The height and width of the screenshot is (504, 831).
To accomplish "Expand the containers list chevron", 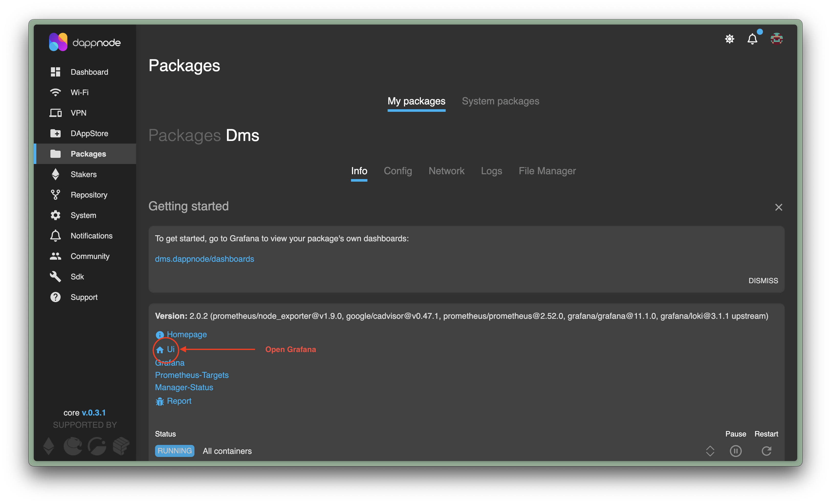I will point(710,451).
